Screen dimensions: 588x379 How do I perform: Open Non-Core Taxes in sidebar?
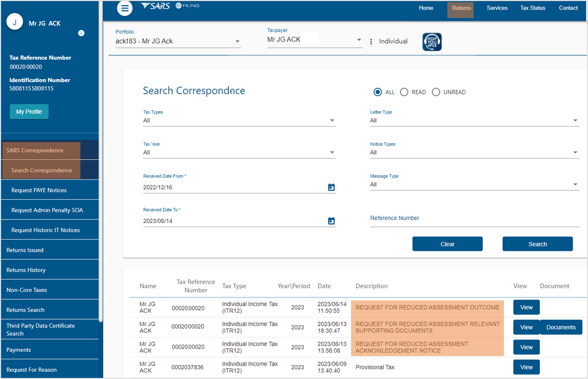(x=50, y=290)
